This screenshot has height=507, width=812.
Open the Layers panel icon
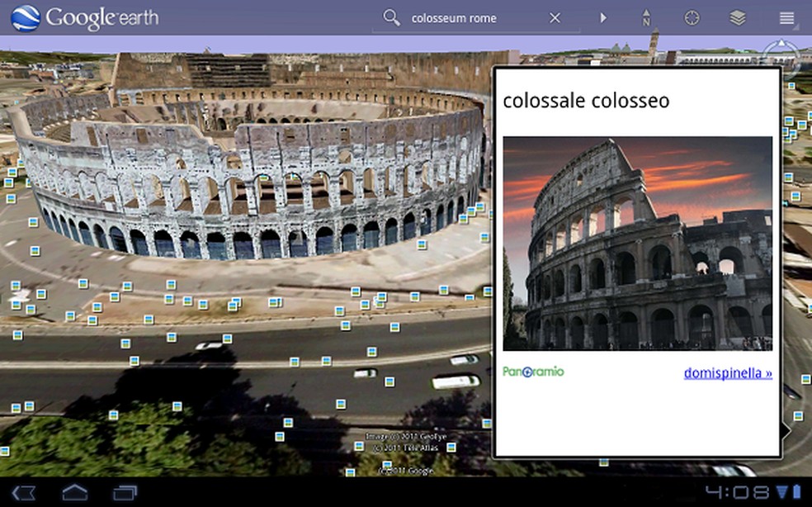737,17
